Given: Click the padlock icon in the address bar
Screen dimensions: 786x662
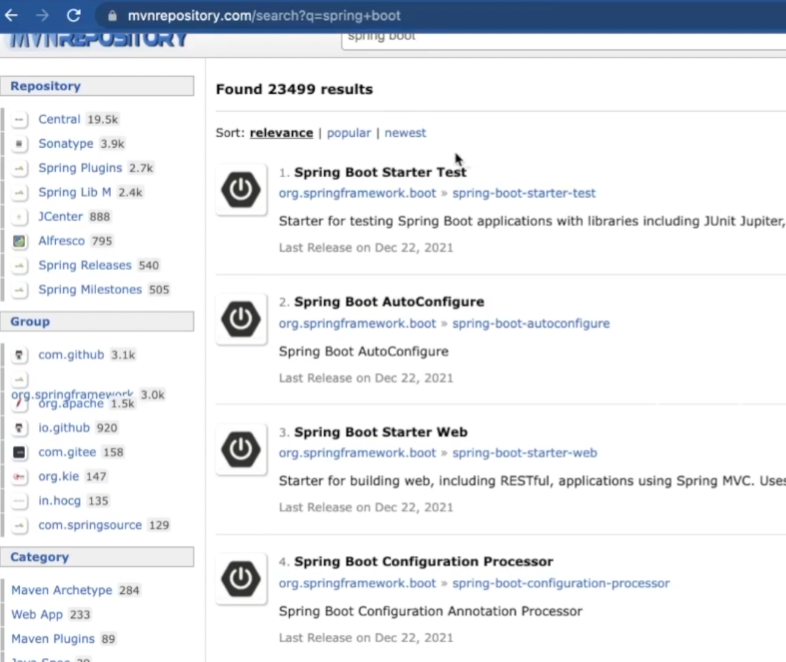Looking at the screenshot, I should click(112, 16).
